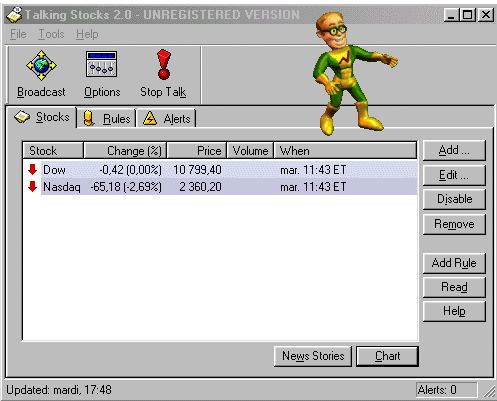Select the Stocks tab
The image size is (497, 401).
42,117
